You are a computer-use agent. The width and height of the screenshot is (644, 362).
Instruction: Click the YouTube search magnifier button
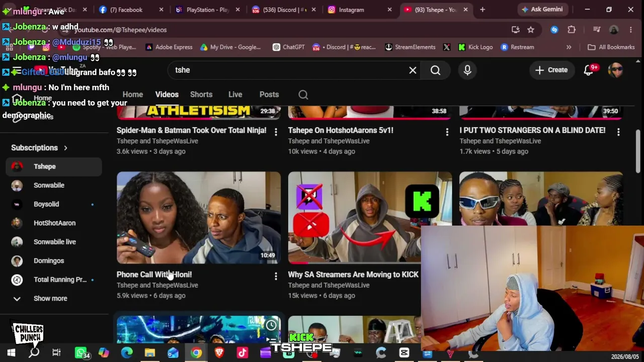pos(435,70)
